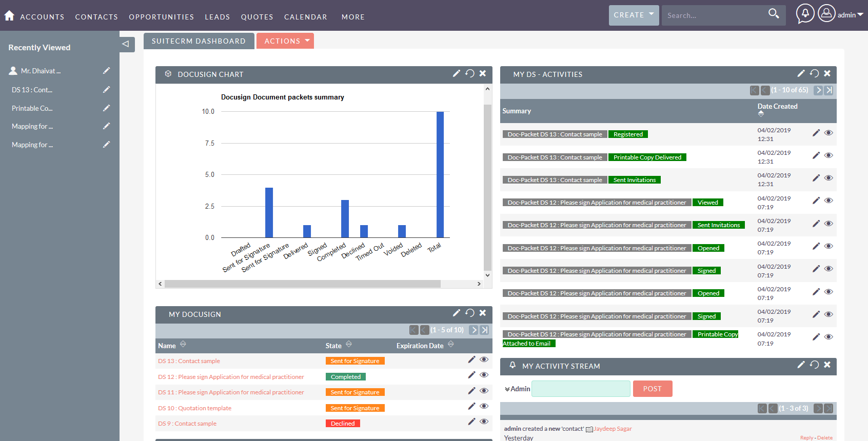The width and height of the screenshot is (868, 441).
Task: Open the DS 10 : Quotation template link
Action: pos(194,408)
